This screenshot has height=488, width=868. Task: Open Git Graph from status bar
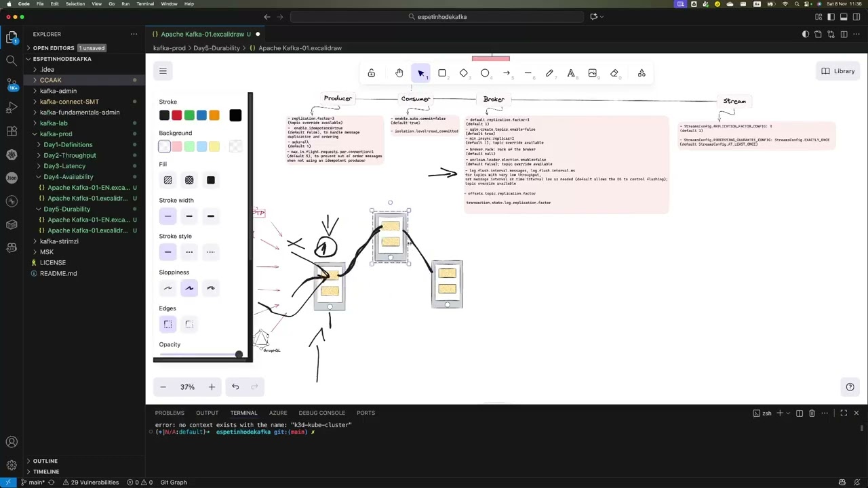point(174,483)
